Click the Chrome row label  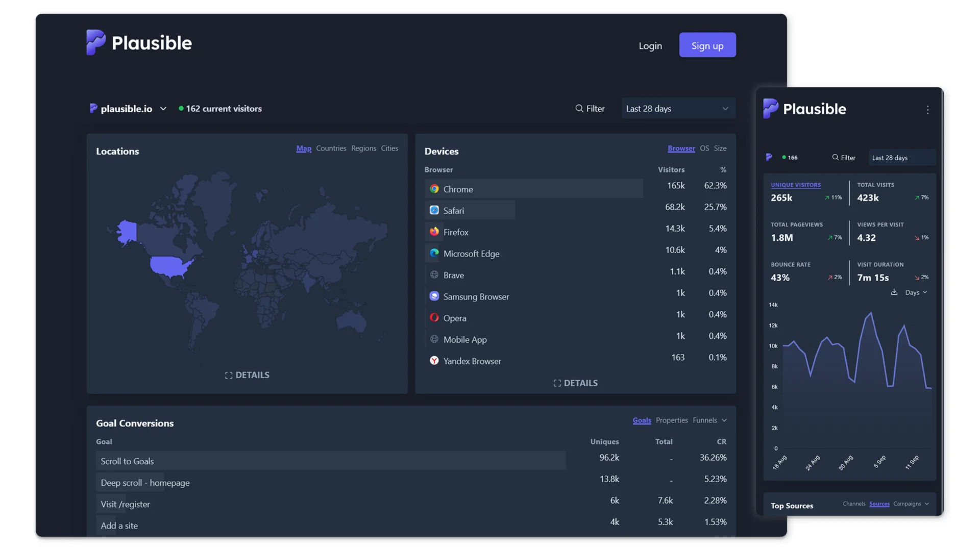458,189
